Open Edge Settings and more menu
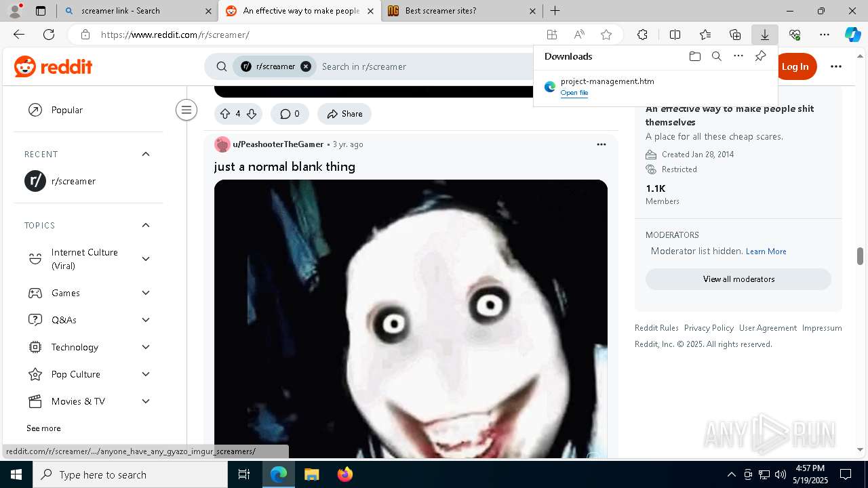Viewport: 868px width, 488px height. pyautogui.click(x=825, y=35)
